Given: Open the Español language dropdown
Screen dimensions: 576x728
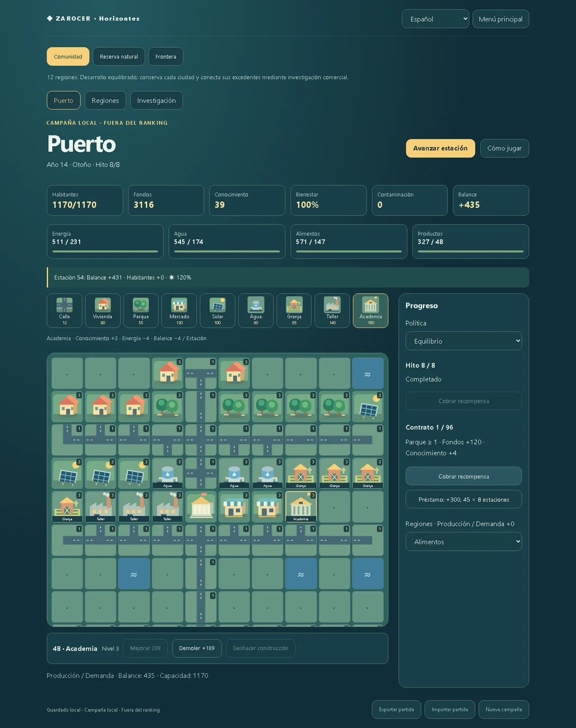Looking at the screenshot, I should point(435,19).
